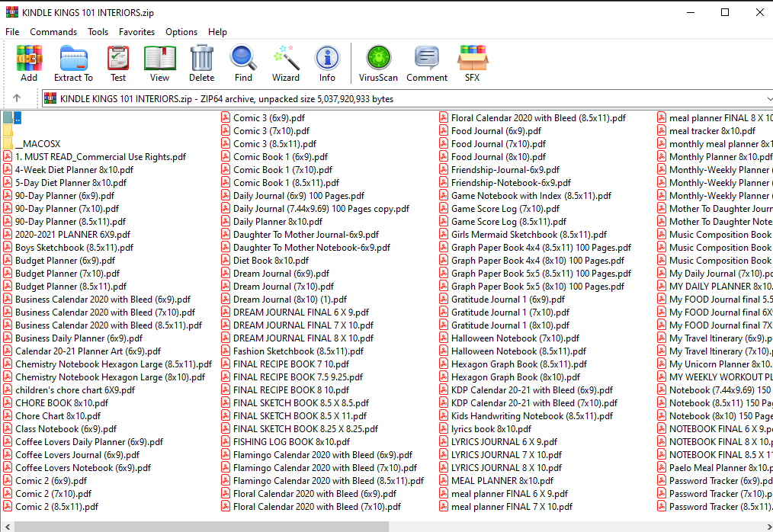
Task: Select the __MACOSX folder
Action: click(x=31, y=144)
